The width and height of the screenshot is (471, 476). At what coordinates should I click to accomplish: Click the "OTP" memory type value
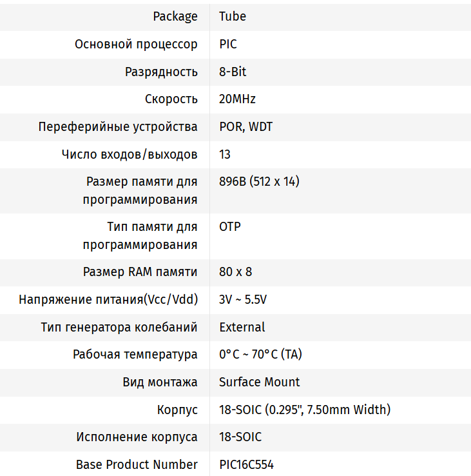pos(230,227)
